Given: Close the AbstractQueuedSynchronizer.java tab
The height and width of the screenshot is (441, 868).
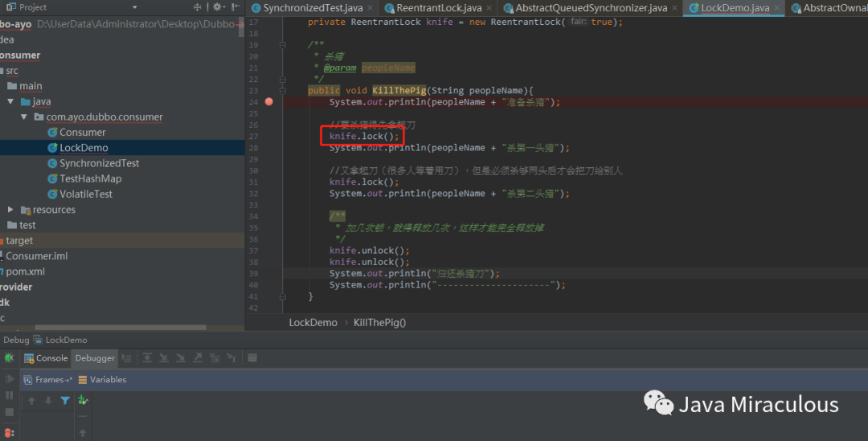Looking at the screenshot, I should (x=674, y=8).
